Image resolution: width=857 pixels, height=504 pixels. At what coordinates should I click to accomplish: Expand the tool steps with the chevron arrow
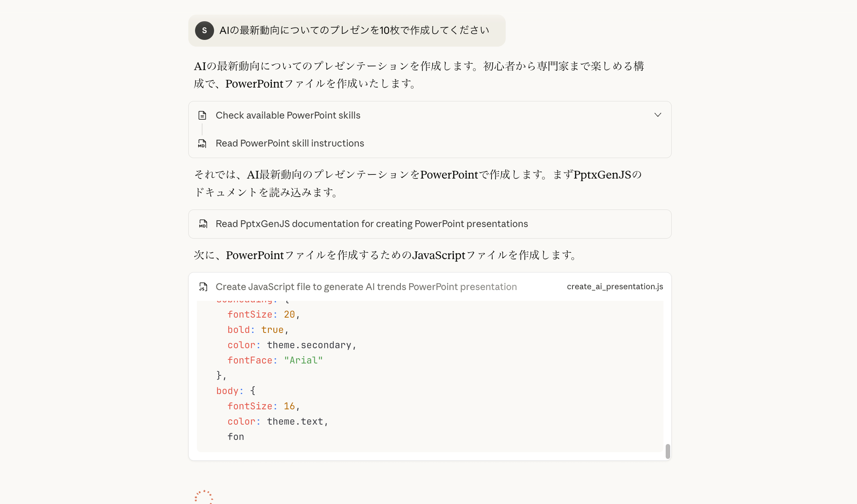(658, 115)
